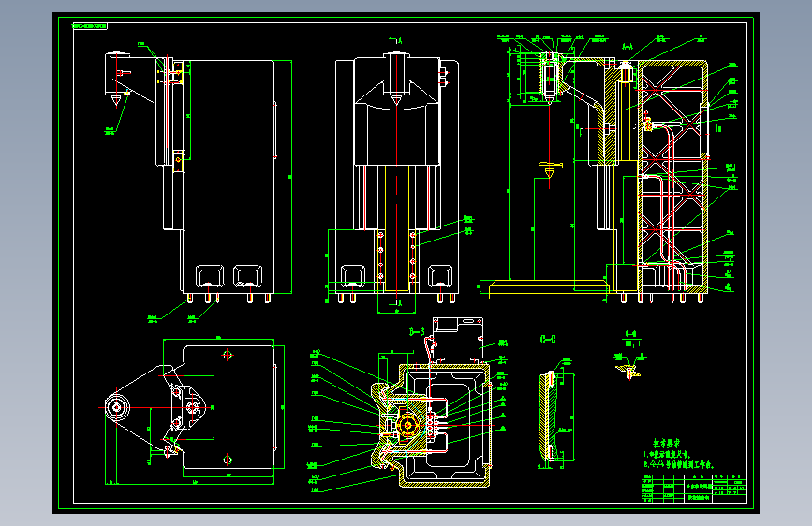Click the small label tag at top-left of frame
The width and height of the screenshot is (812, 526).
click(90, 26)
